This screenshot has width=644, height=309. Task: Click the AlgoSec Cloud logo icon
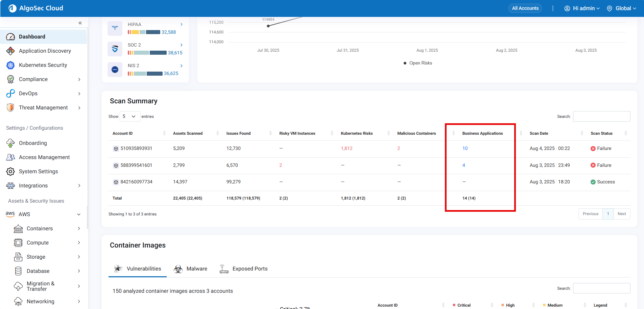click(x=13, y=8)
